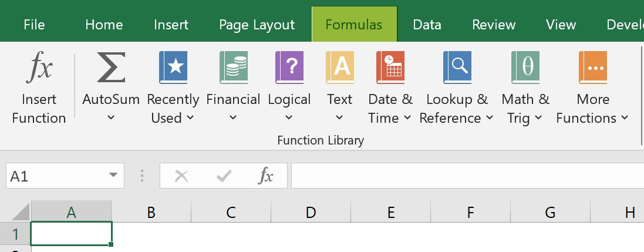Click the Insert Function fx icon
The image size is (644, 252).
39,67
